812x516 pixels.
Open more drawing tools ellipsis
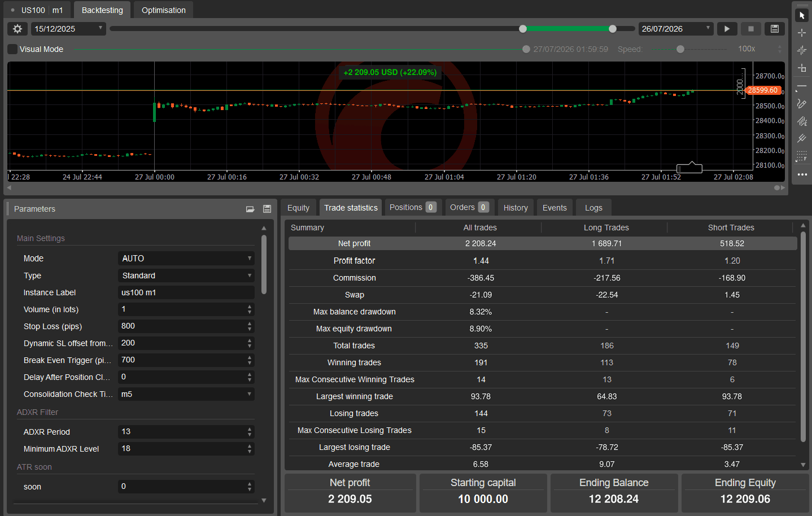tap(802, 174)
